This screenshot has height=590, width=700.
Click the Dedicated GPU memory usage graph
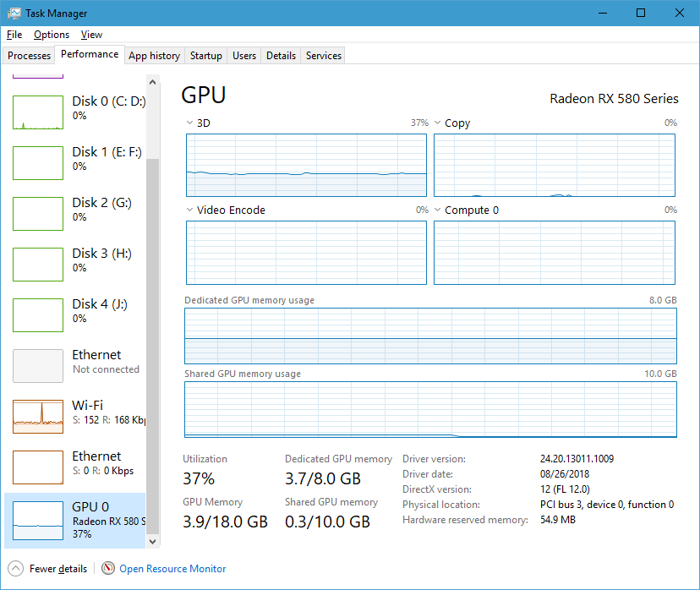click(431, 336)
